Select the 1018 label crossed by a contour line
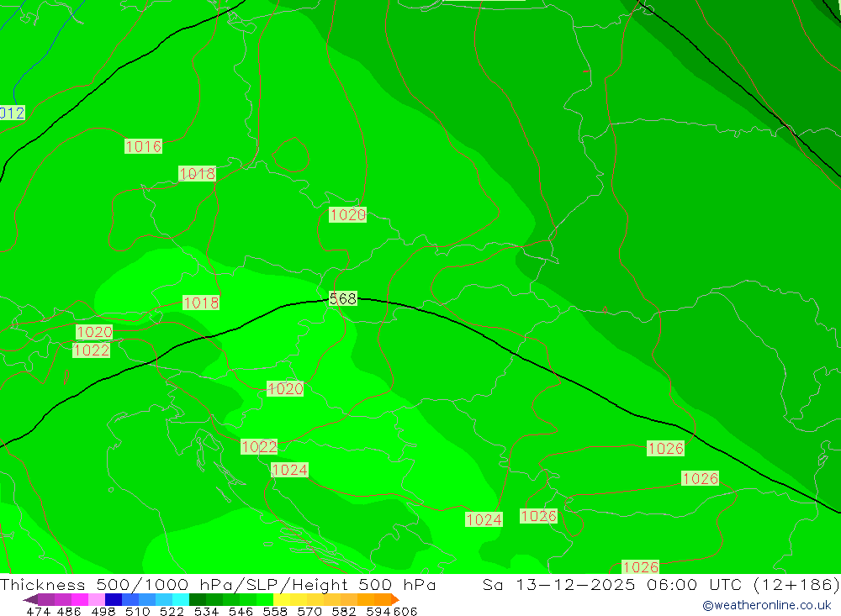841x616 pixels. [198, 174]
